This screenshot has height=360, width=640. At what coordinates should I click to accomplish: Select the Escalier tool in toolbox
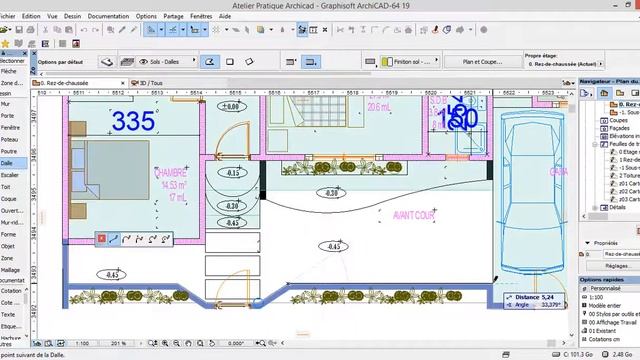[10, 175]
